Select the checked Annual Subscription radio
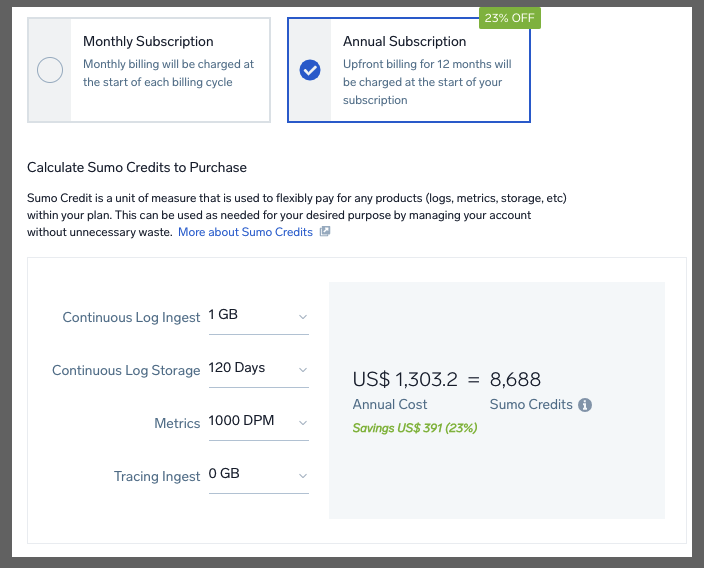Screen dimensions: 704x568 click(310, 70)
